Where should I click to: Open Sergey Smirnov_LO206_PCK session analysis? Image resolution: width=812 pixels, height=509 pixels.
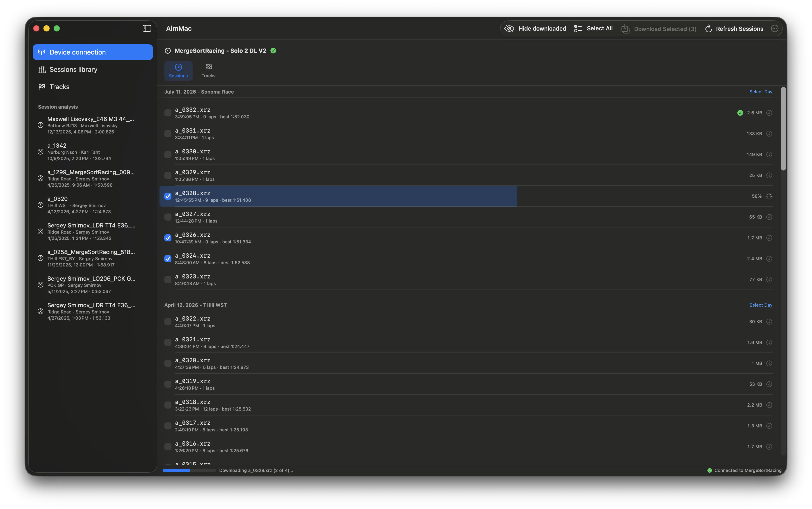(93, 285)
